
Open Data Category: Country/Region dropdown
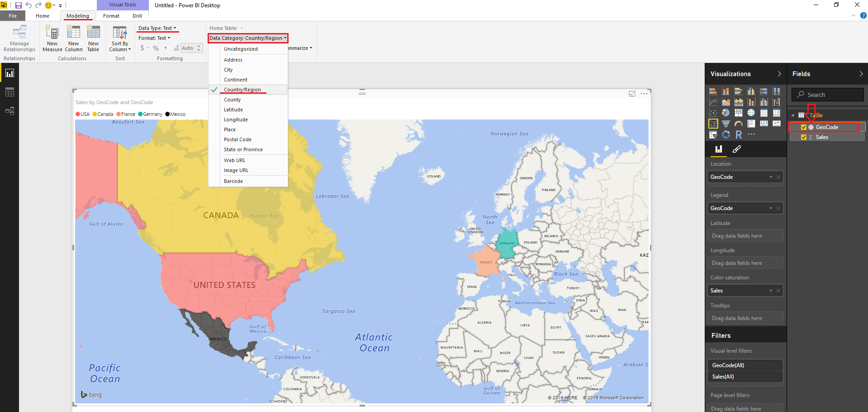(x=248, y=38)
